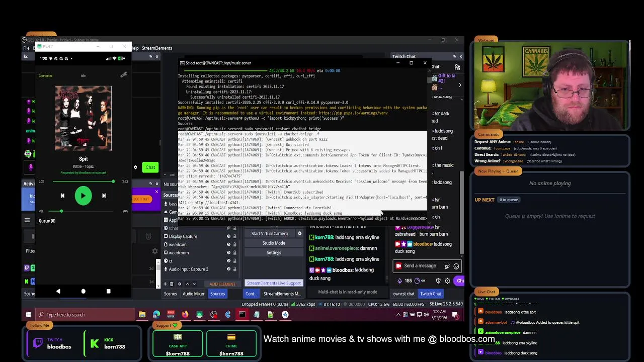The height and width of the screenshot is (362, 644).
Task: Hide the Audio Input Capture 3 source
Action: [x=228, y=269]
